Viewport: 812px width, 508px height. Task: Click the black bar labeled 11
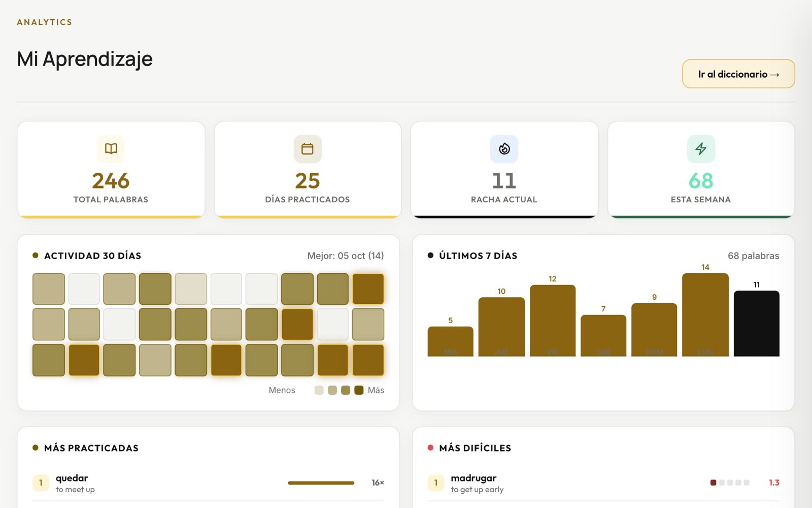pos(756,324)
